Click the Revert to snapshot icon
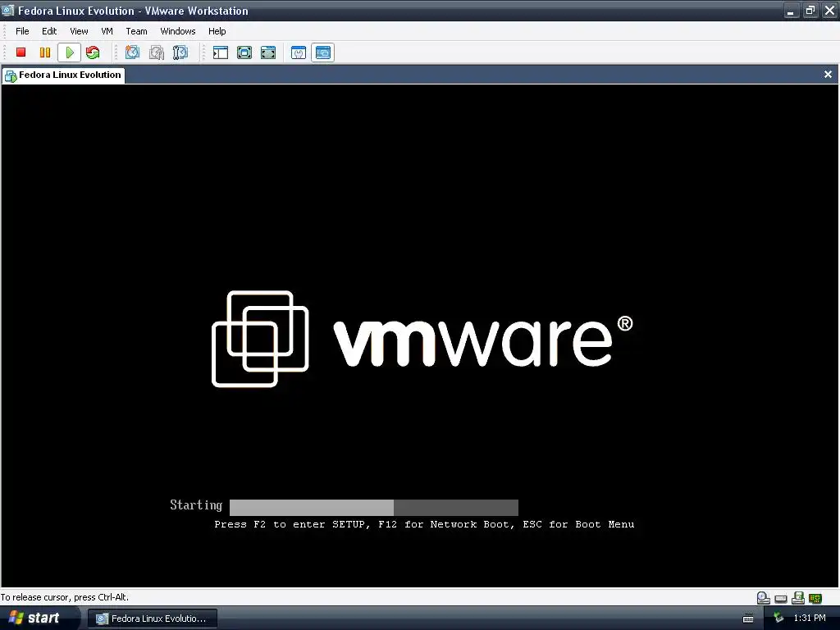This screenshot has height=630, width=840. click(x=157, y=52)
